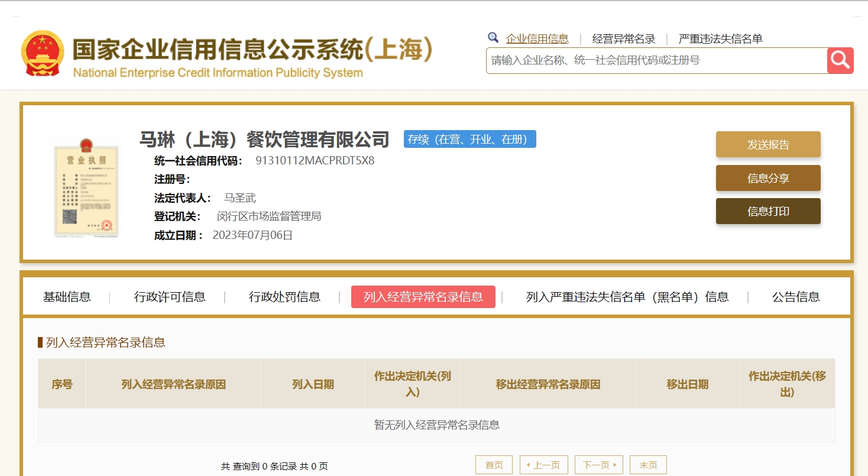
Task: Click the 信息打印 button
Action: pyautogui.click(x=768, y=211)
